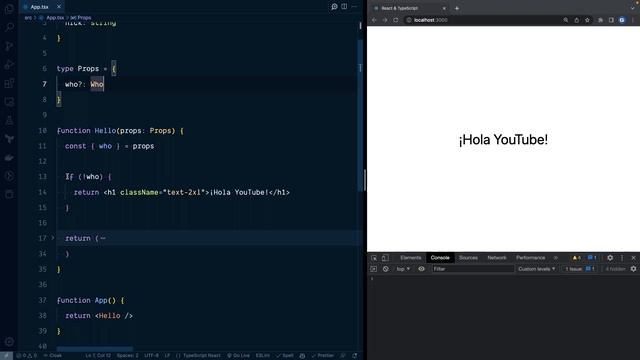Image resolution: width=640 pixels, height=360 pixels.
Task: Bookmark this page with the star icon
Action: (x=587, y=20)
